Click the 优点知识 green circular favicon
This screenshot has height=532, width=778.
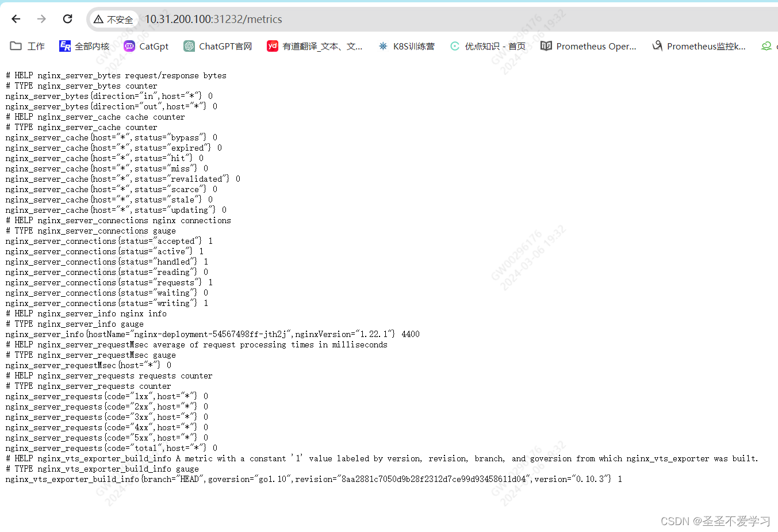click(x=455, y=46)
